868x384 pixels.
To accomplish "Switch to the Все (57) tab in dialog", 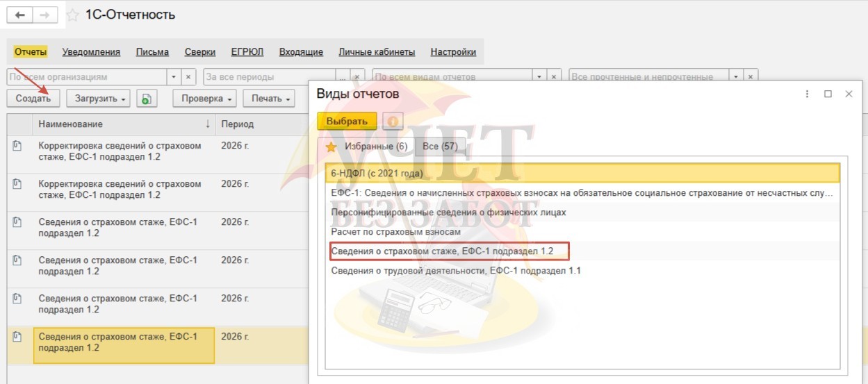I will [440, 147].
